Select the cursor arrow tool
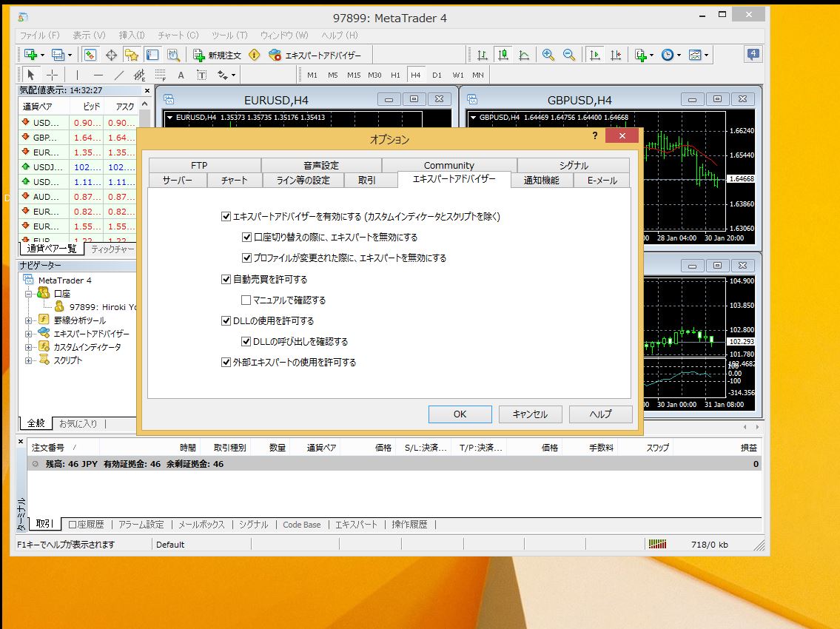840x629 pixels. tap(30, 75)
